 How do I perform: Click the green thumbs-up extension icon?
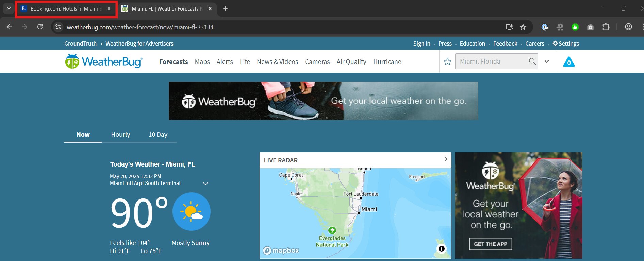click(x=575, y=27)
